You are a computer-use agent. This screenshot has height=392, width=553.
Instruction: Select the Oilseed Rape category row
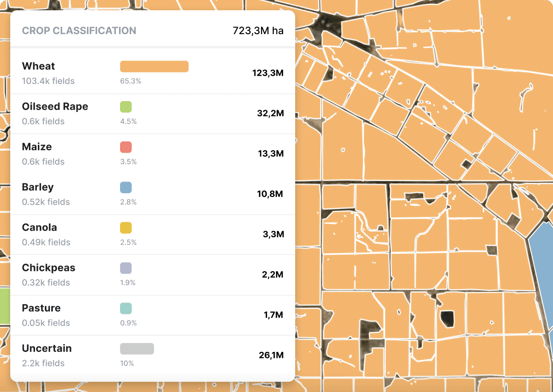[55, 106]
